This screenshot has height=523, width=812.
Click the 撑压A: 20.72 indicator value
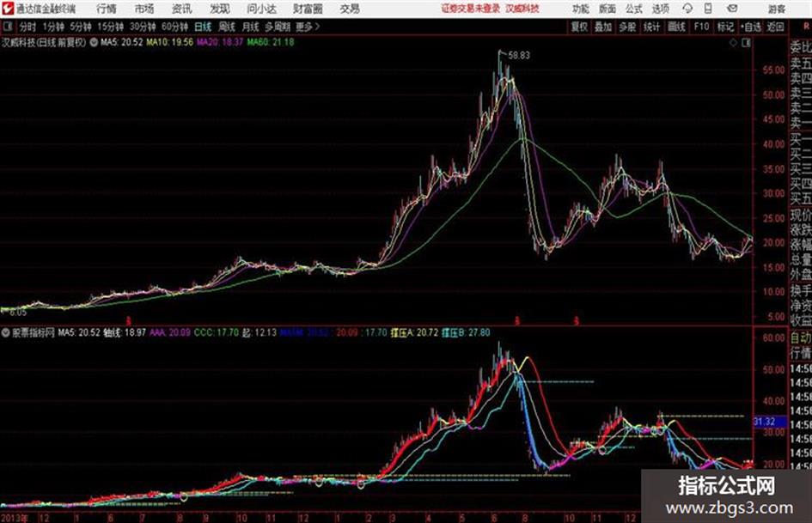point(414,332)
